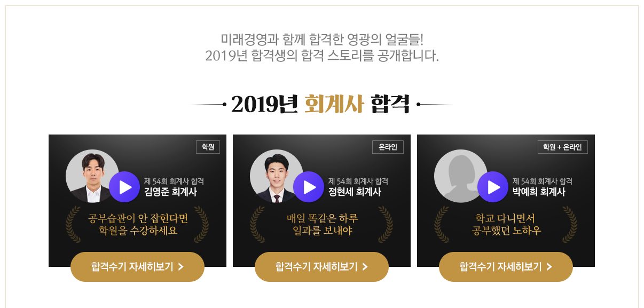644x308 pixels.
Task: Click the 2019년 회계사 합격 heading
Action: click(321, 105)
